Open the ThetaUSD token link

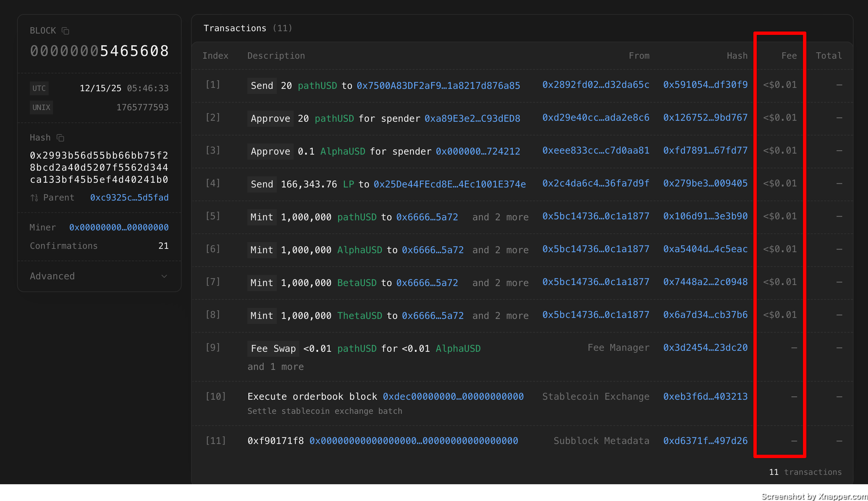[359, 316]
